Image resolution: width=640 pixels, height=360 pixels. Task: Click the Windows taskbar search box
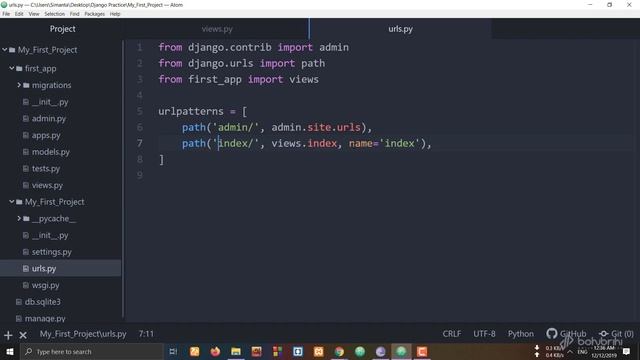[92, 351]
